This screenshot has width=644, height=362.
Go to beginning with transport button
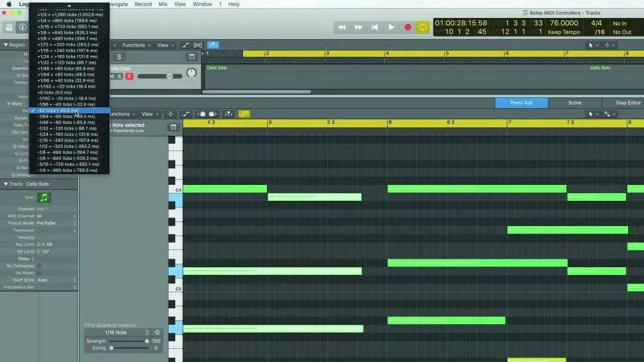click(374, 27)
